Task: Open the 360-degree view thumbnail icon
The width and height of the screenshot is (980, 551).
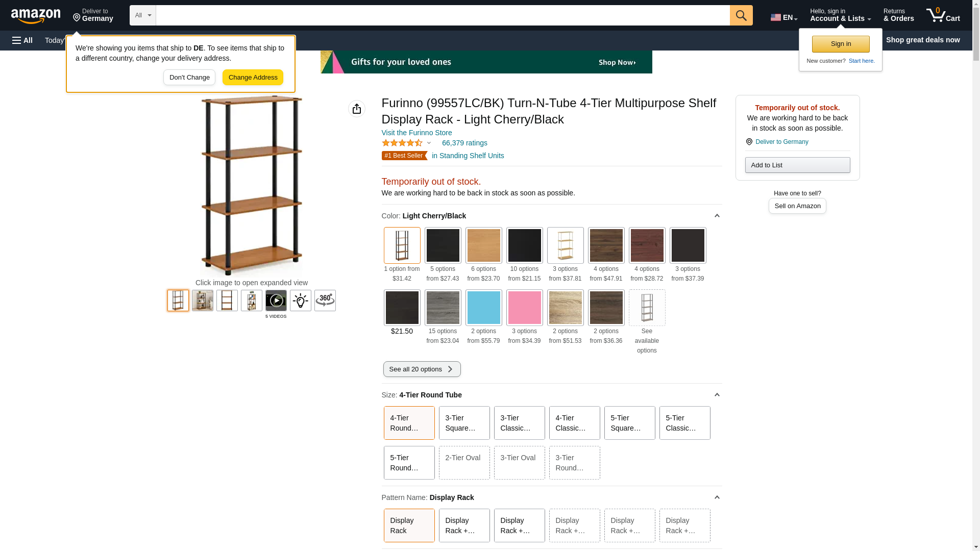Action: [x=325, y=300]
